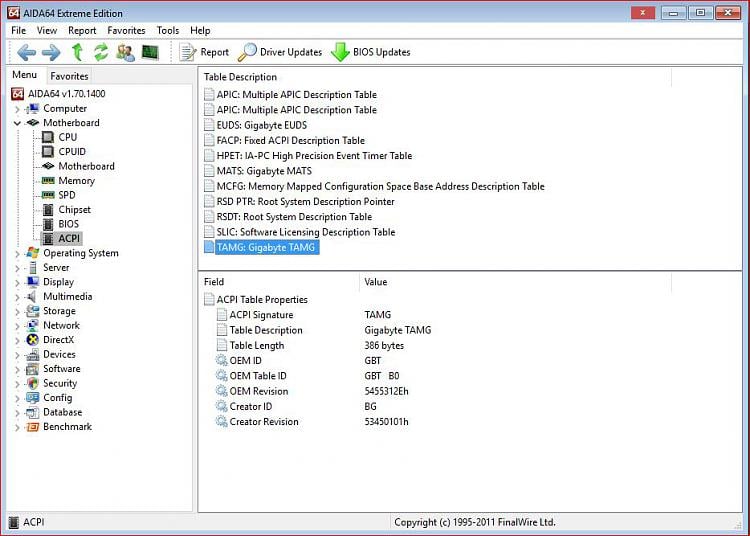Image resolution: width=750 pixels, height=536 pixels.
Task: Click the DirectX yellow X icon
Action: click(33, 339)
